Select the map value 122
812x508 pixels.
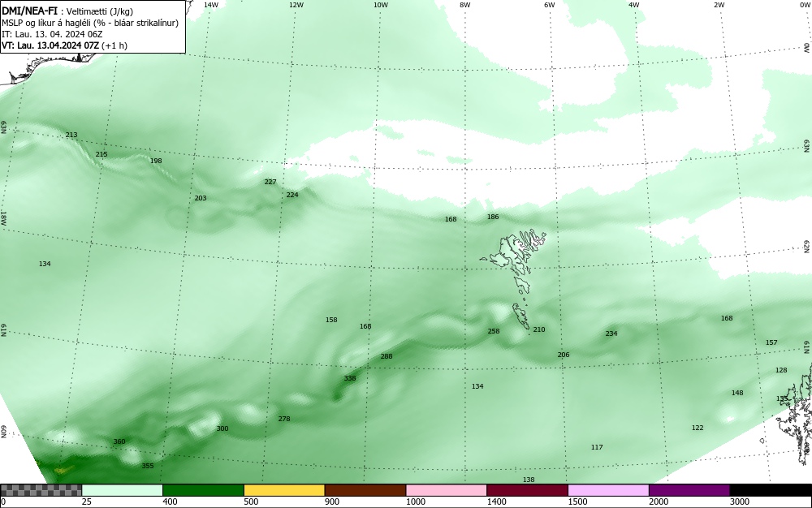pyautogui.click(x=698, y=428)
